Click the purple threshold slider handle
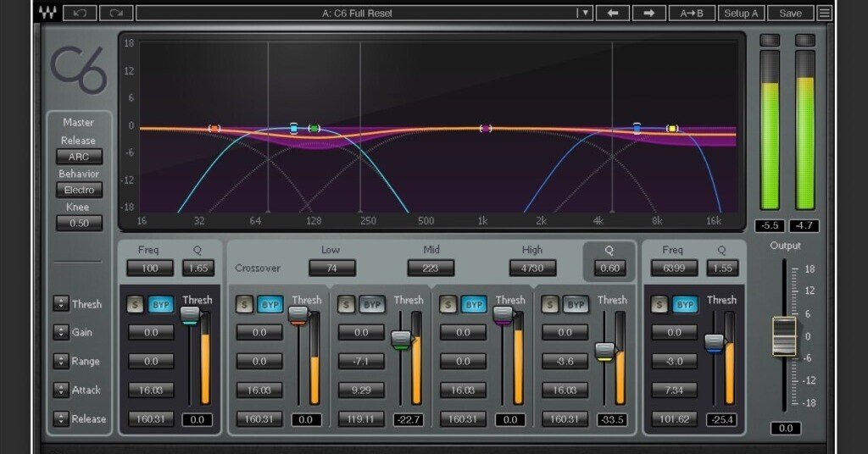The height and width of the screenshot is (454, 868). tap(503, 315)
